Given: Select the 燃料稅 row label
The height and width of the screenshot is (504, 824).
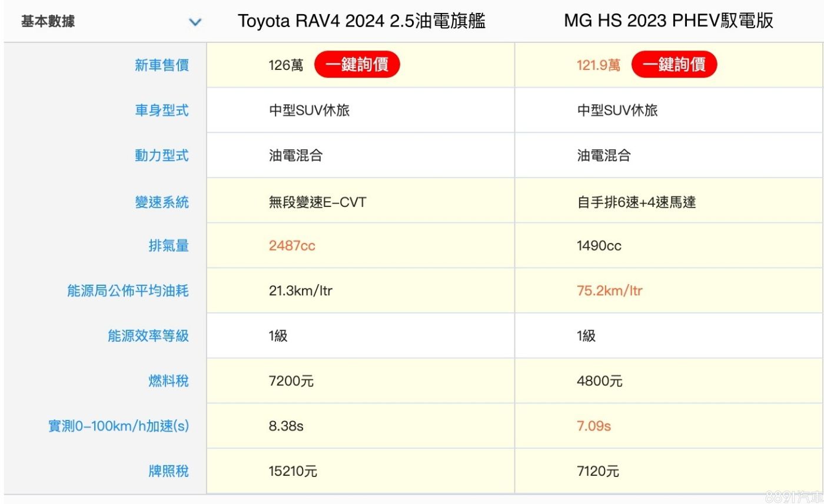Looking at the screenshot, I should click(x=169, y=381).
